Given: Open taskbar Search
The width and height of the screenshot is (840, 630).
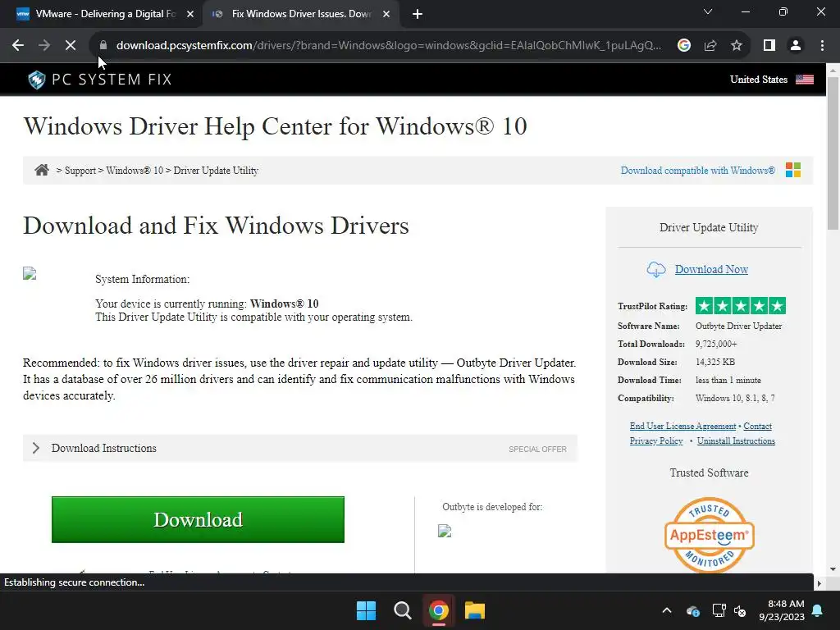Looking at the screenshot, I should [x=402, y=610].
